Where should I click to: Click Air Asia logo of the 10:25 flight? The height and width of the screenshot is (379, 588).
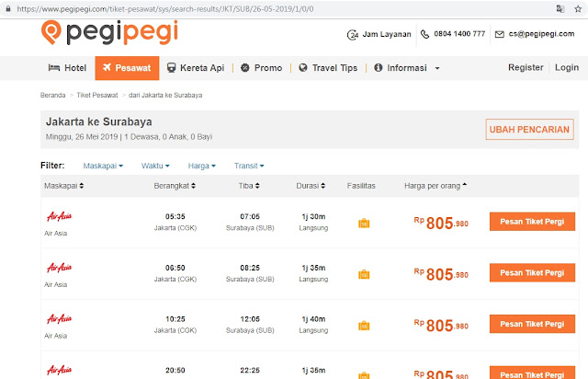tap(59, 319)
